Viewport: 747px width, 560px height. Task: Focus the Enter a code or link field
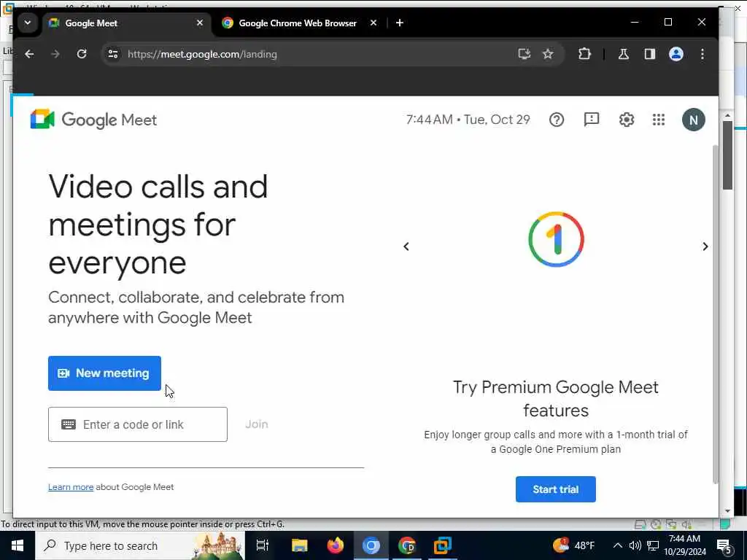pos(138,424)
